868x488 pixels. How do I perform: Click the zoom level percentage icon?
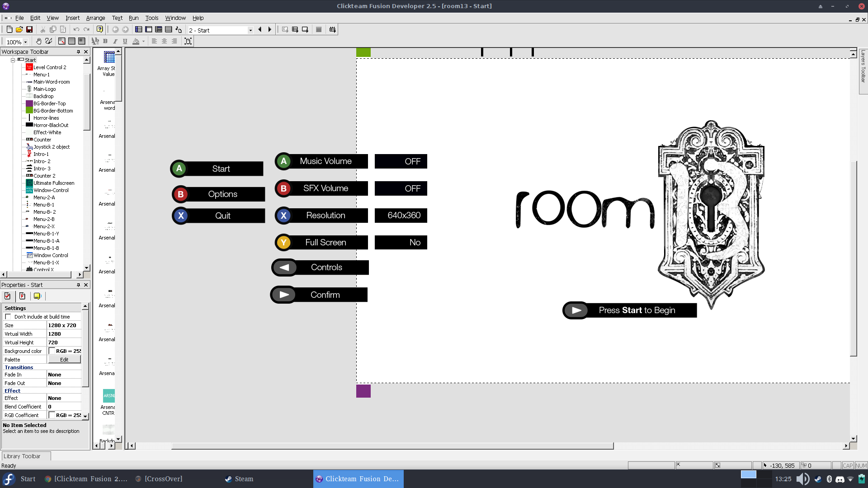click(x=13, y=41)
